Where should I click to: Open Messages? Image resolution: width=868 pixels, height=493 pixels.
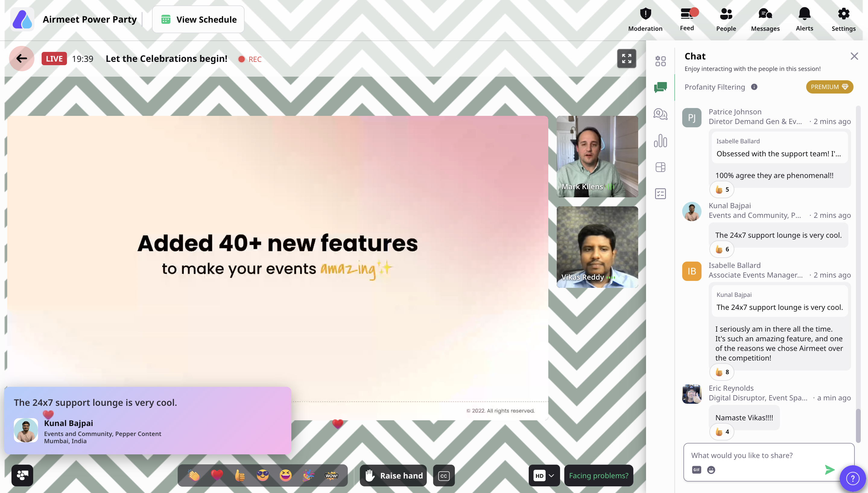pyautogui.click(x=765, y=20)
